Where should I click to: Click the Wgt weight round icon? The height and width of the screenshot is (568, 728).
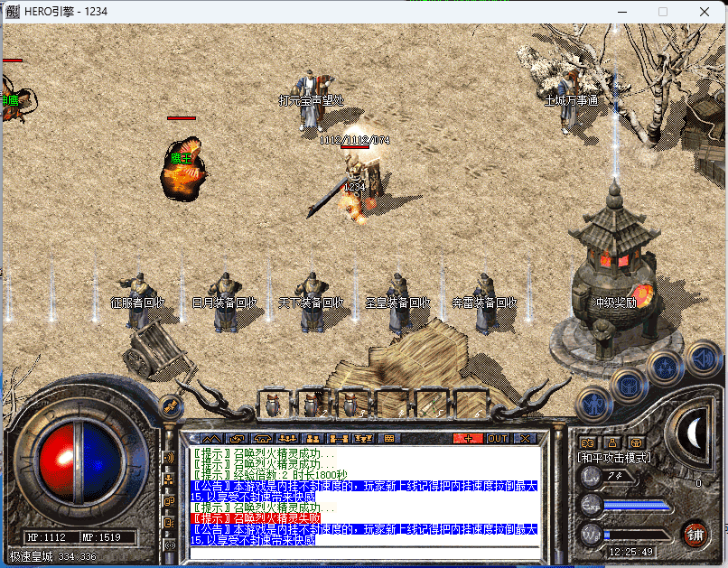591,535
